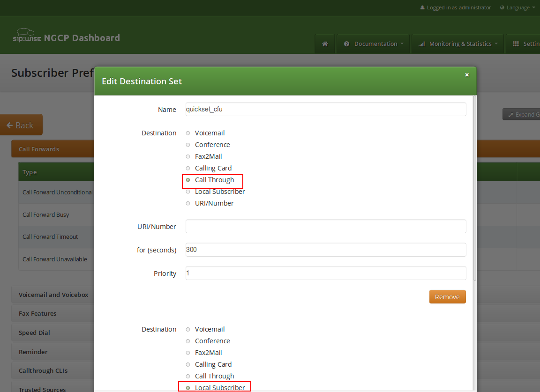Choose Conference in the second Destination group
Viewport: 540px width, 392px height.
click(x=187, y=341)
